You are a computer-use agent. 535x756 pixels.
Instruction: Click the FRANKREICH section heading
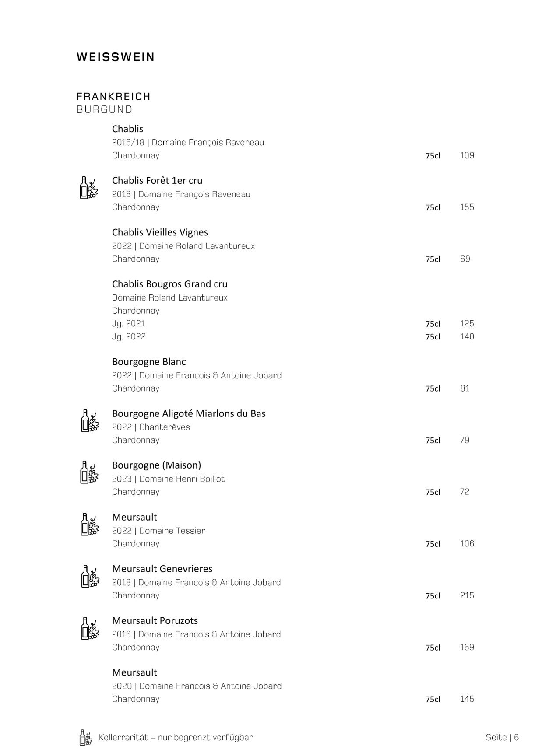113,96
